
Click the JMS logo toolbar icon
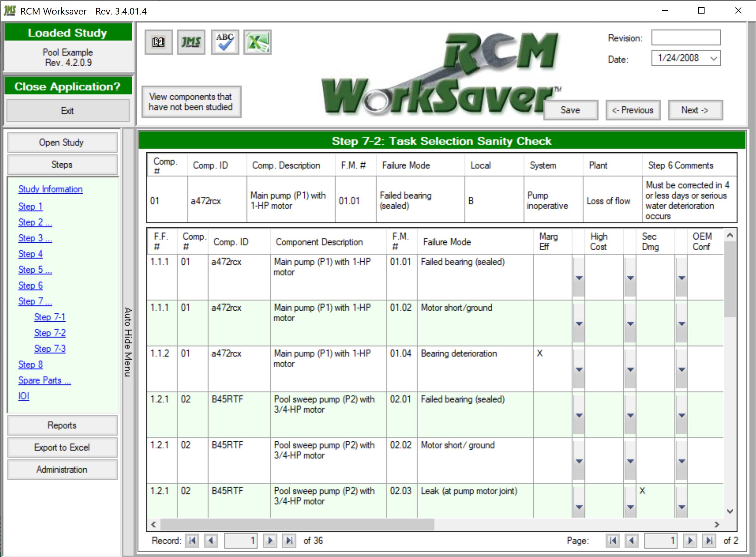point(191,42)
